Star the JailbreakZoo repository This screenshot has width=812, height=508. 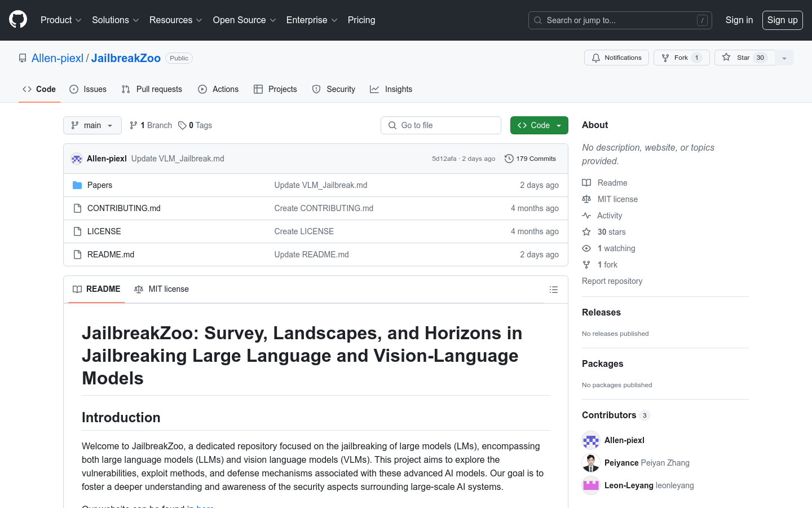(745, 58)
